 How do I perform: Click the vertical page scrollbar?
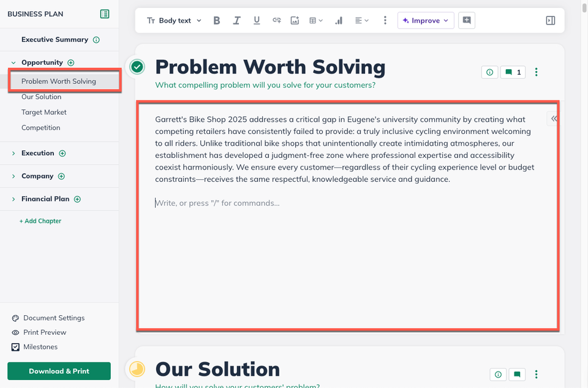coord(584,7)
